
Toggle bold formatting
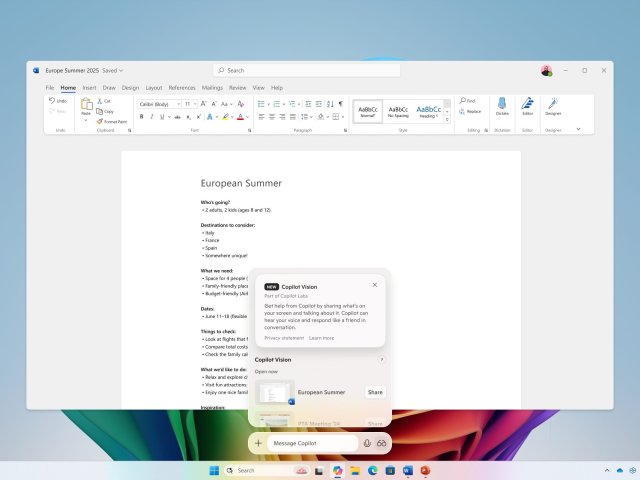click(141, 117)
